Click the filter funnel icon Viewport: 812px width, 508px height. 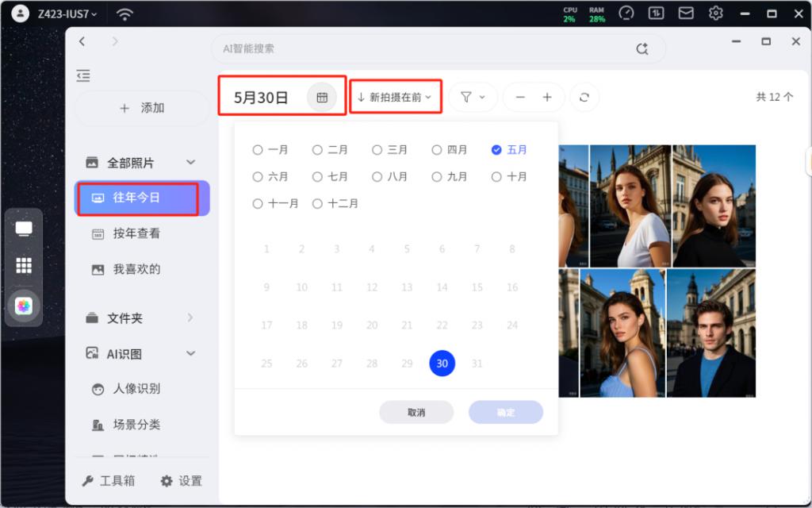[466, 97]
